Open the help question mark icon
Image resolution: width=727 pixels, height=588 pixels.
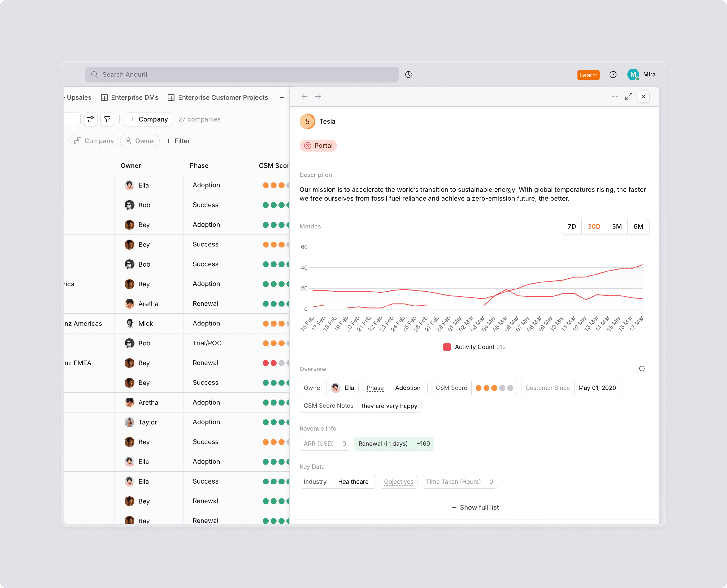(613, 75)
